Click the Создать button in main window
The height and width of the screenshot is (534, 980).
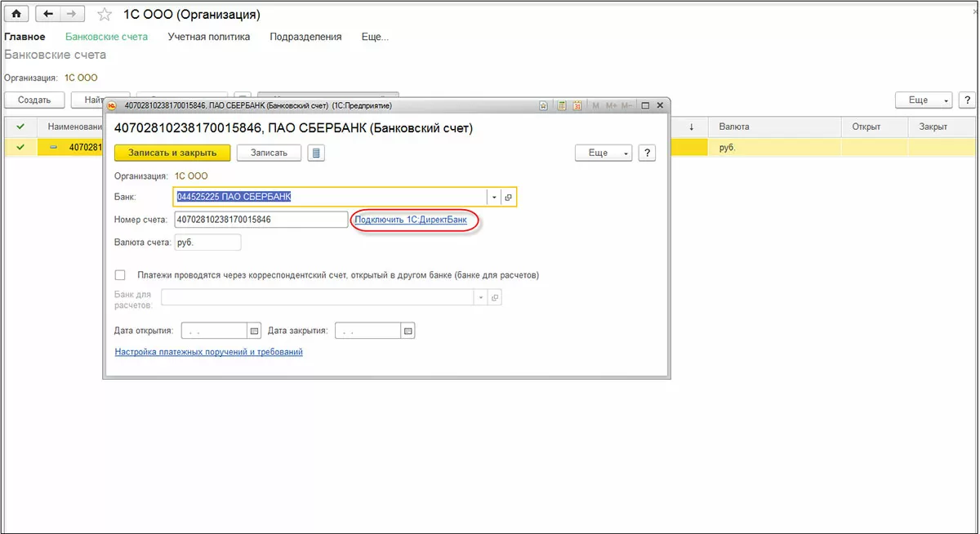pyautogui.click(x=35, y=100)
